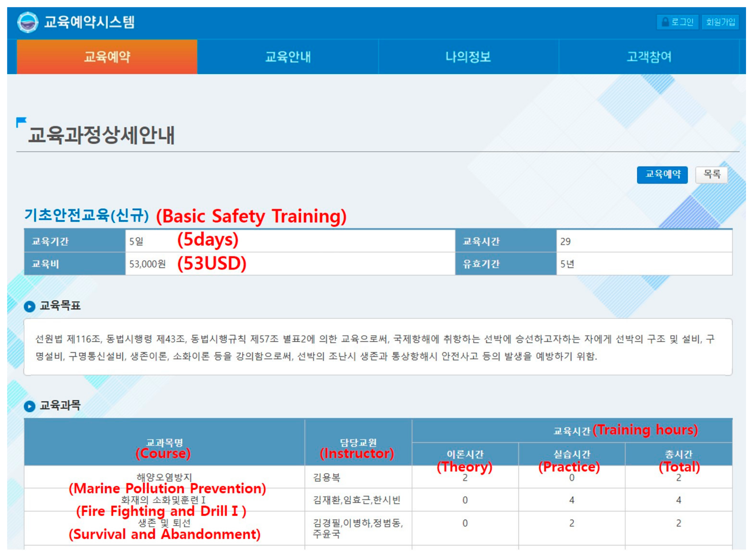Click the 교육목표 circular arrow icon
The height and width of the screenshot is (560, 754).
pyautogui.click(x=30, y=307)
